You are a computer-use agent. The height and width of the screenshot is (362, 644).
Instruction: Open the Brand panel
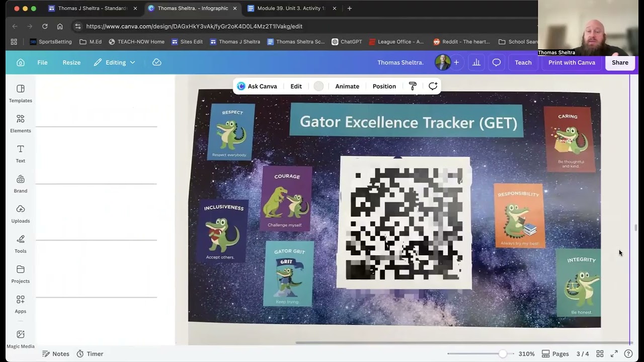(21, 184)
